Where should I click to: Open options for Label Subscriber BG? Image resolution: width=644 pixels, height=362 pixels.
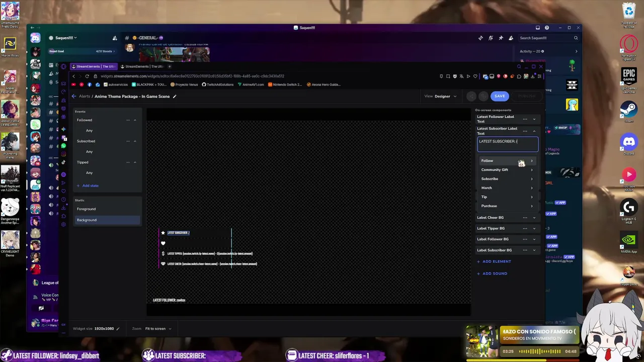pyautogui.click(x=525, y=250)
